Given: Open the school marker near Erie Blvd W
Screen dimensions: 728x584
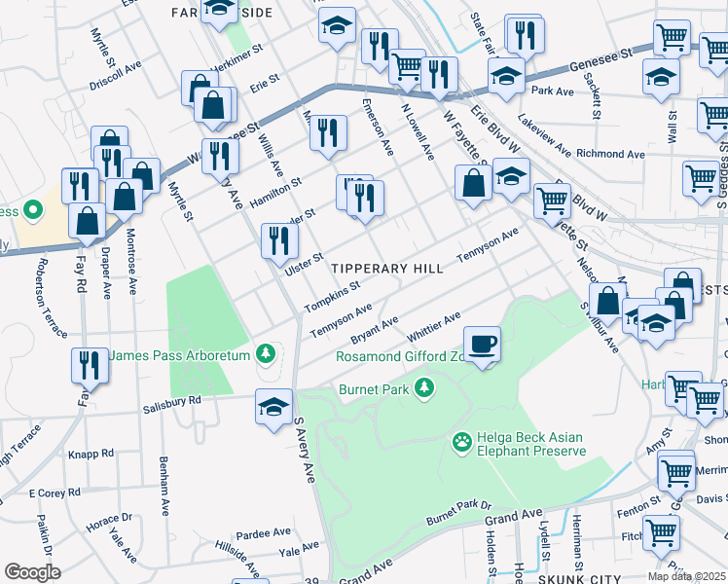Looking at the screenshot, I should coord(511,177).
